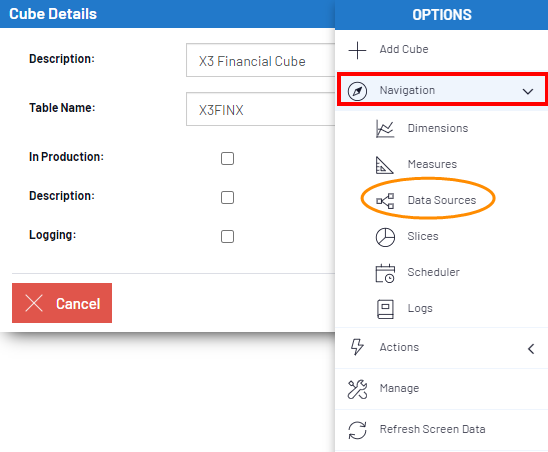Screen dimensions: 548x452
Task: Expand the Actions section arrow
Action: coord(531,349)
